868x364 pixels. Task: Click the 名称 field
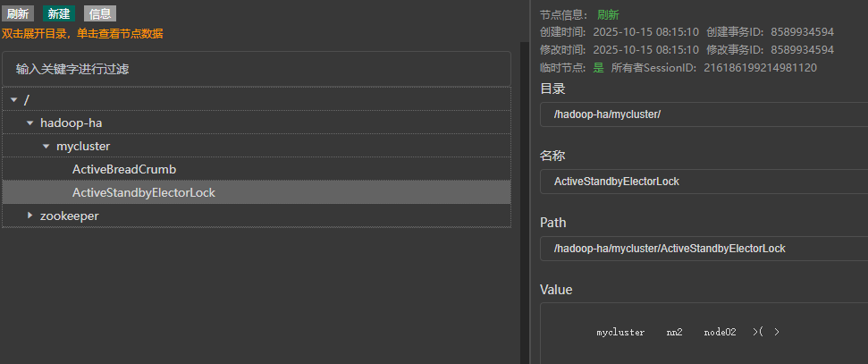pyautogui.click(x=702, y=182)
